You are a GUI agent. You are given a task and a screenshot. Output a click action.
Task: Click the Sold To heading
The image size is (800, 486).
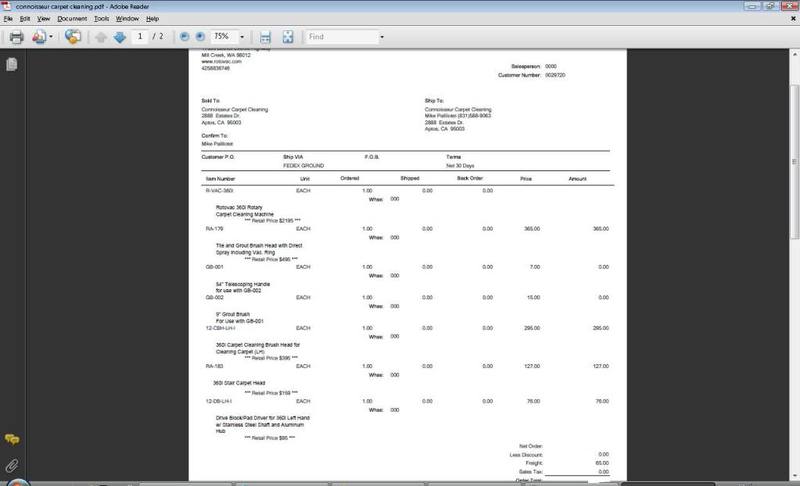point(211,101)
